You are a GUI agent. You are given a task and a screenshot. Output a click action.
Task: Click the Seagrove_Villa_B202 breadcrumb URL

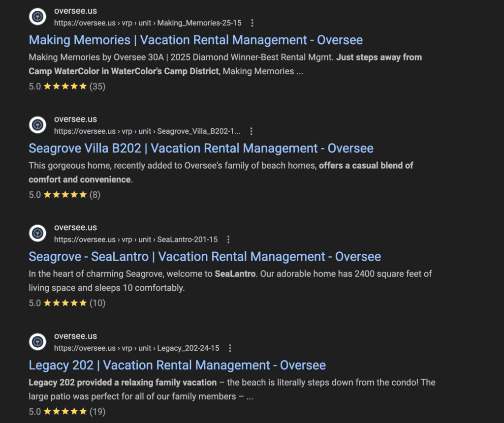point(147,131)
